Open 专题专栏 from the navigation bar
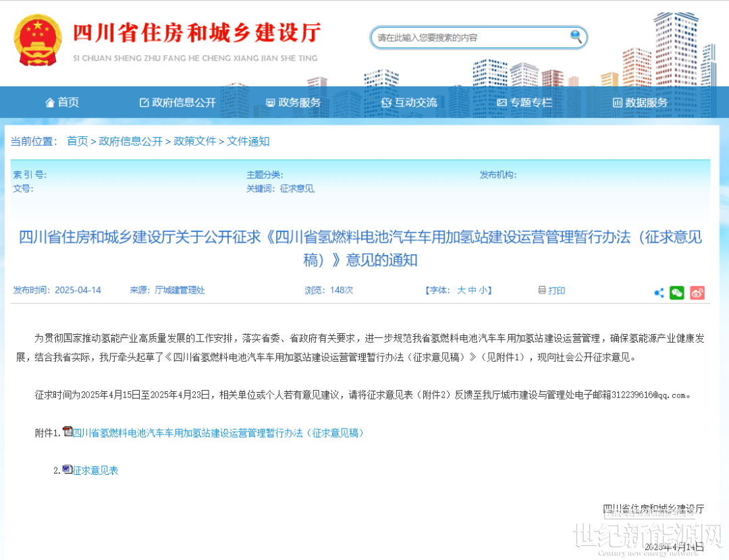Viewport: 729px width, 560px height. coord(525,103)
